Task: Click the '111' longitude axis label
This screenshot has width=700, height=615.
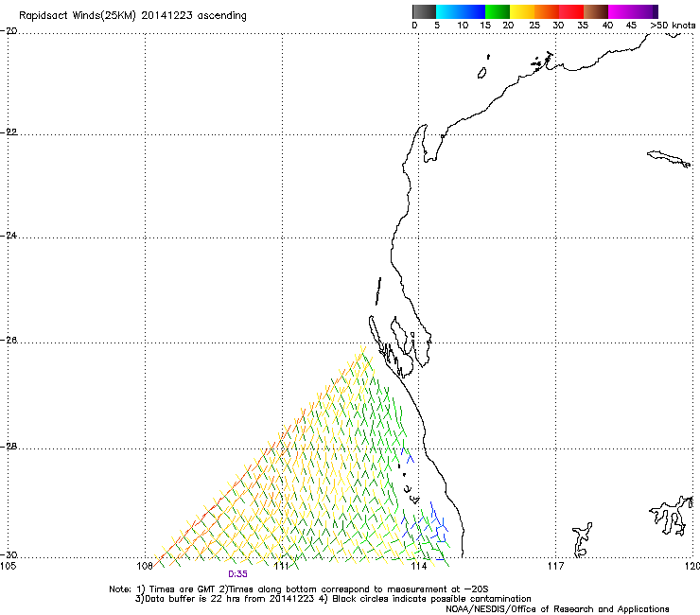Action: click(281, 566)
